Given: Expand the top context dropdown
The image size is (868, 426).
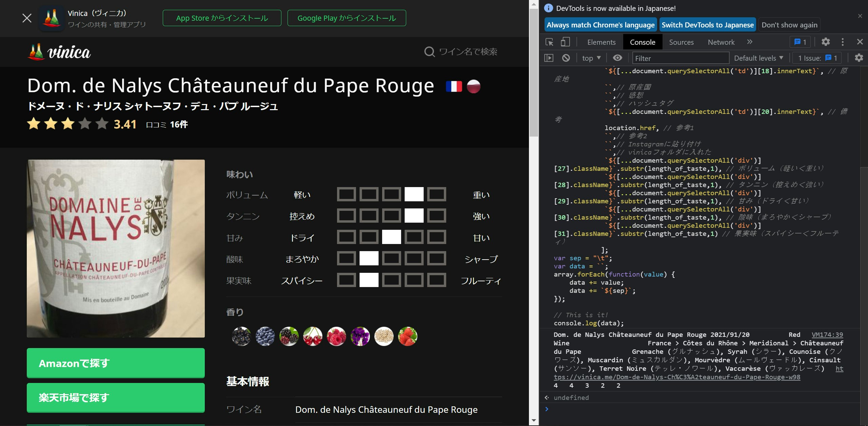Looking at the screenshot, I should click(591, 58).
